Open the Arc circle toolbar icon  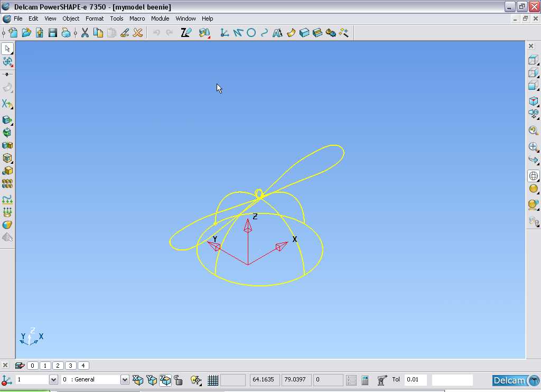pos(251,33)
